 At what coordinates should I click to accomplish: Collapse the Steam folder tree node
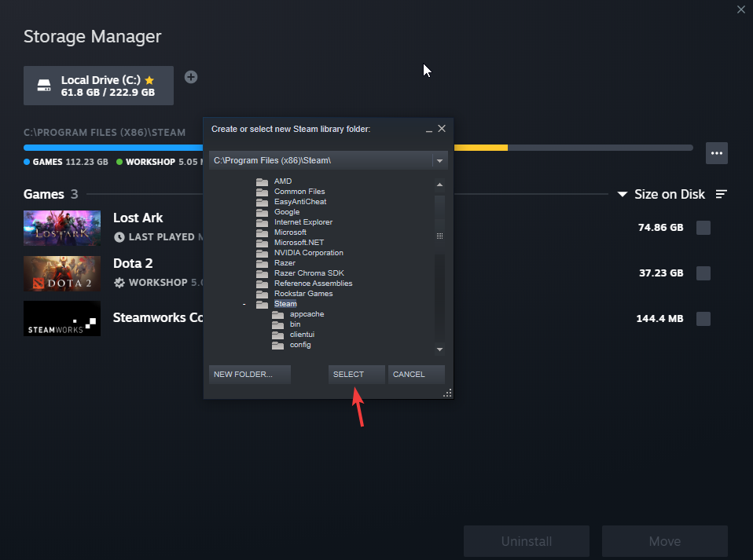(244, 304)
